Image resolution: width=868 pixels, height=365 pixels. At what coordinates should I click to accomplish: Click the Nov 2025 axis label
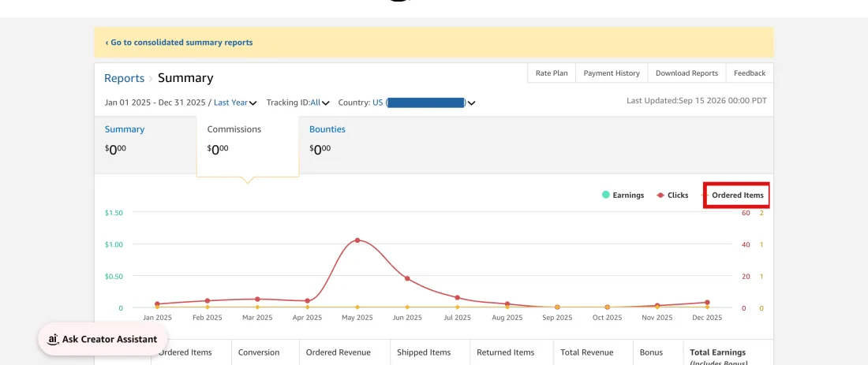pyautogui.click(x=657, y=318)
